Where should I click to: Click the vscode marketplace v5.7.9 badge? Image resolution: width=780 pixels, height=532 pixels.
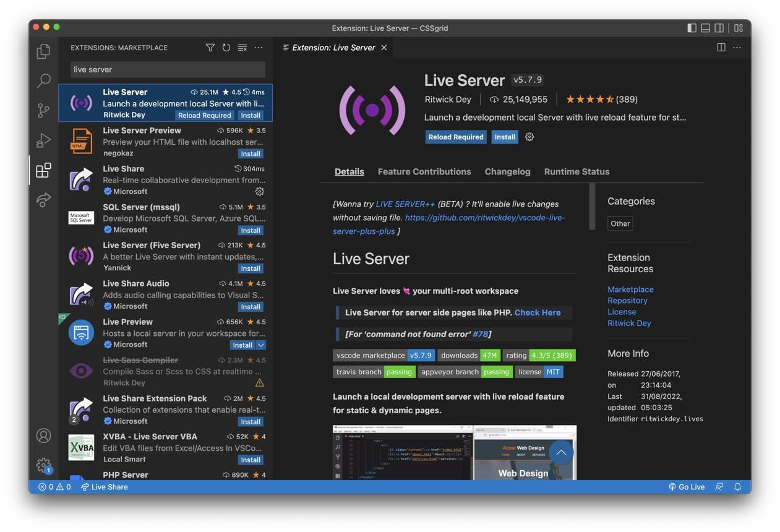384,355
